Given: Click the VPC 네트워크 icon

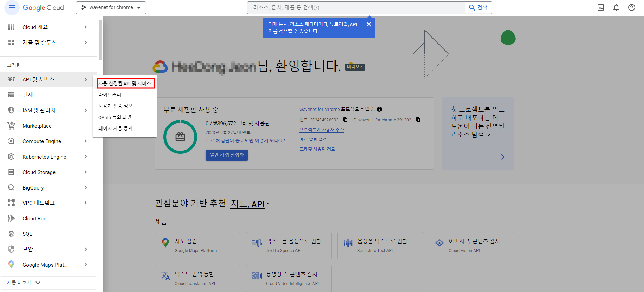Looking at the screenshot, I should pos(11,203).
